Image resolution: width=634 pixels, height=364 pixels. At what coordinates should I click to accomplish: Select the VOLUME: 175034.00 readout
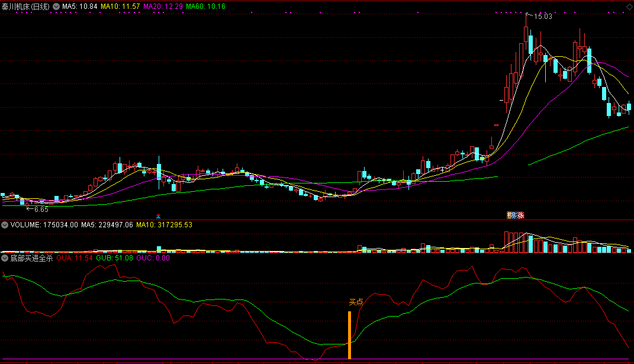(x=44, y=225)
